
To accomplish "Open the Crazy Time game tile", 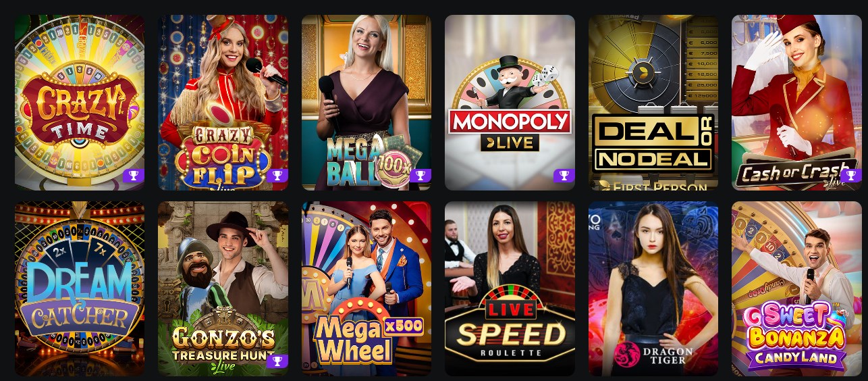I will [80, 103].
